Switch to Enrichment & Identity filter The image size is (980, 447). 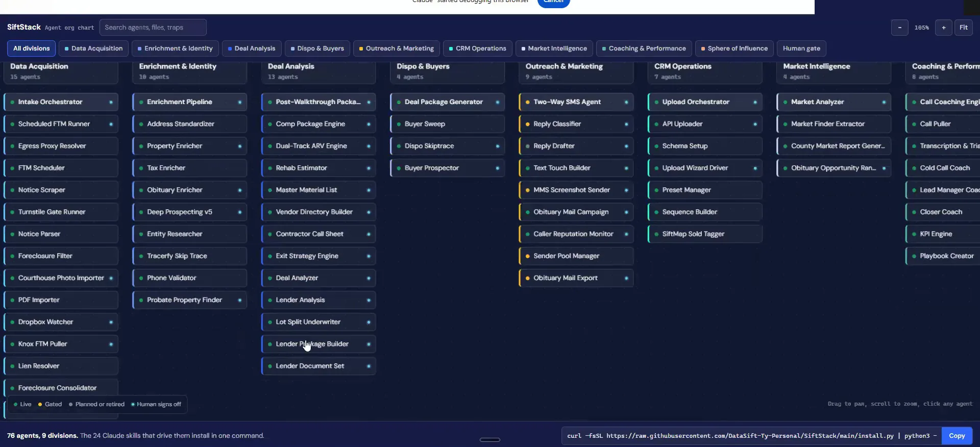point(175,48)
